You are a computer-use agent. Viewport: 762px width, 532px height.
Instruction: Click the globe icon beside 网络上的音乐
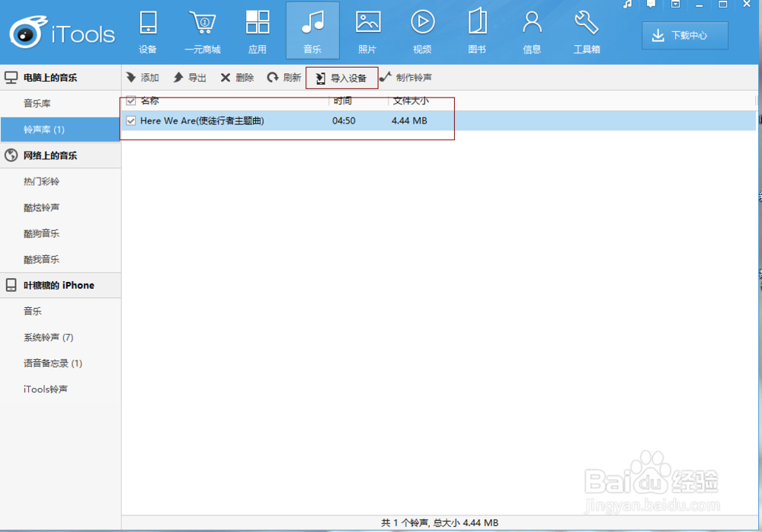(x=11, y=155)
